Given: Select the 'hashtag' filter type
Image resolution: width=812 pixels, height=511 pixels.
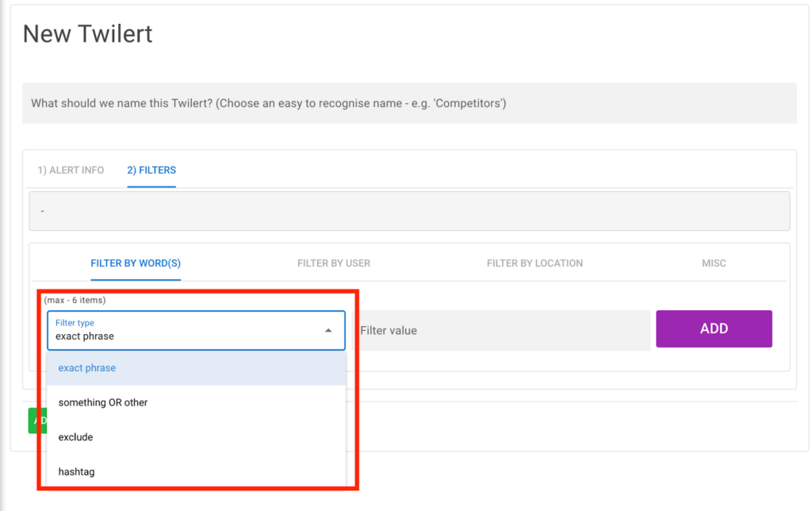Looking at the screenshot, I should 76,471.
